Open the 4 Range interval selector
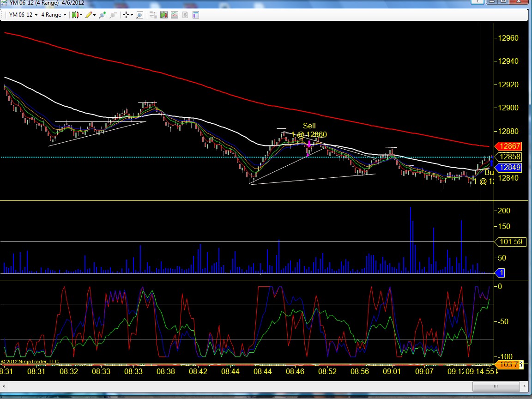Screen dimensions: 532x399 point(54,15)
